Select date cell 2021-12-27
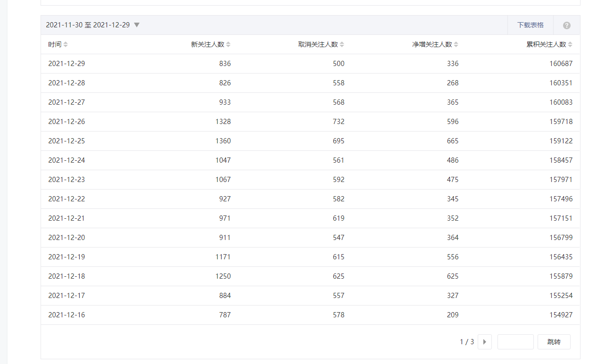The image size is (597, 364). point(66,102)
